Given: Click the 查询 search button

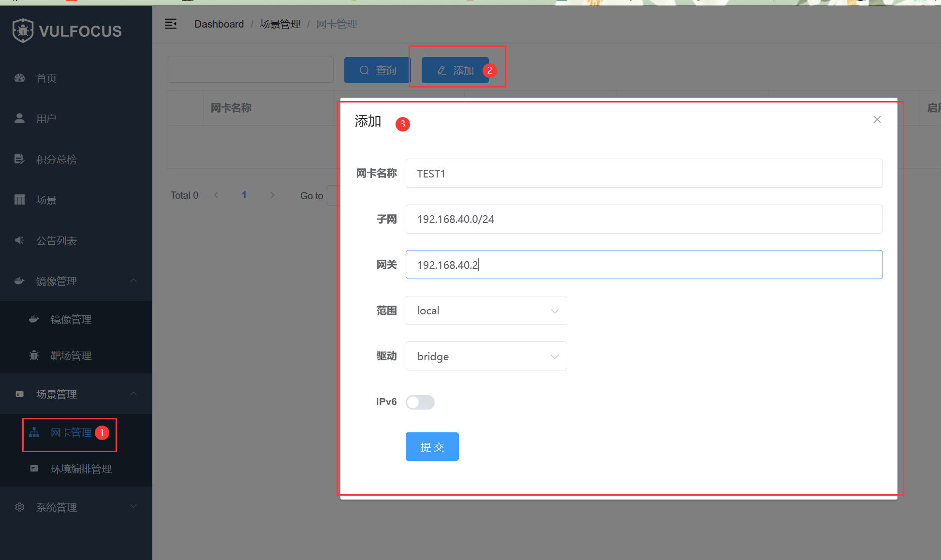Looking at the screenshot, I should [377, 70].
